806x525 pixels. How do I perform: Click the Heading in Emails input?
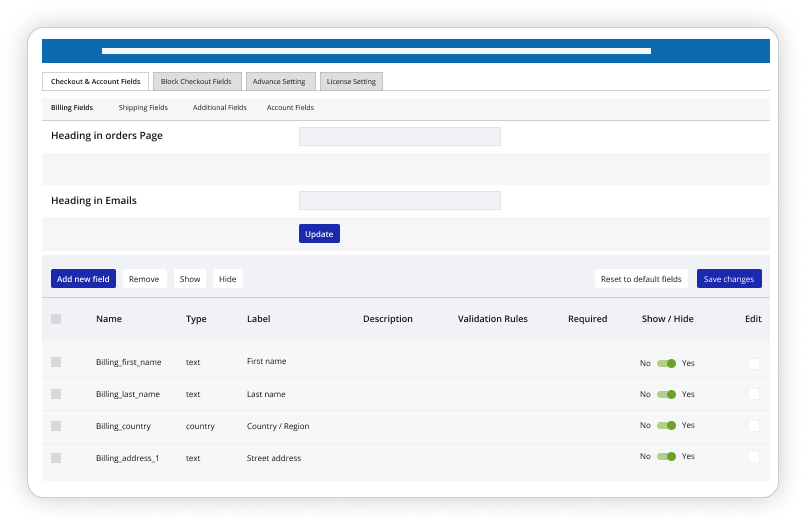click(x=399, y=201)
